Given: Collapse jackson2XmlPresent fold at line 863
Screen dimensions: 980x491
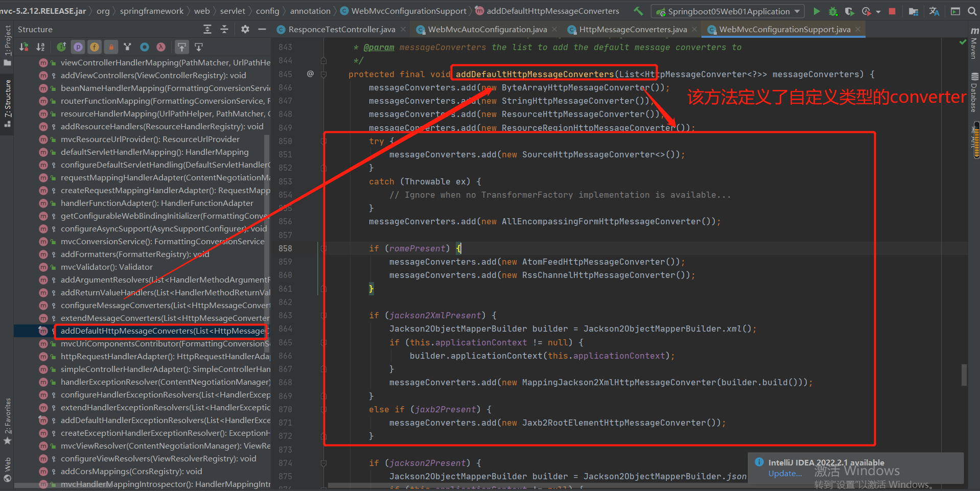Looking at the screenshot, I should point(323,315).
